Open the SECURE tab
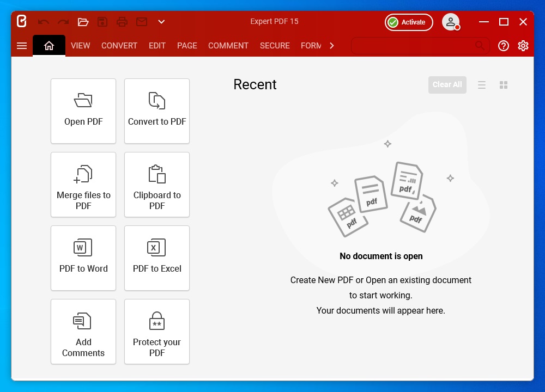545x392 pixels. (275, 46)
